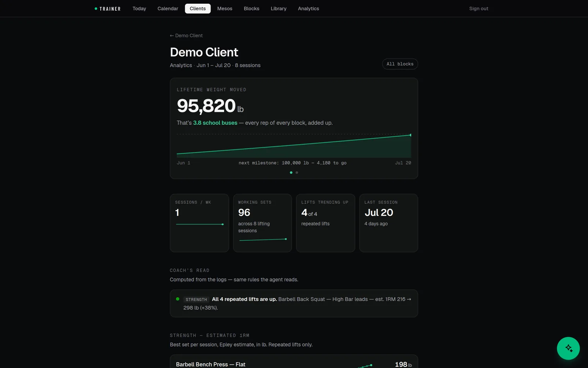Image resolution: width=588 pixels, height=368 pixels.
Task: Select the first carousel dot
Action: point(291,173)
